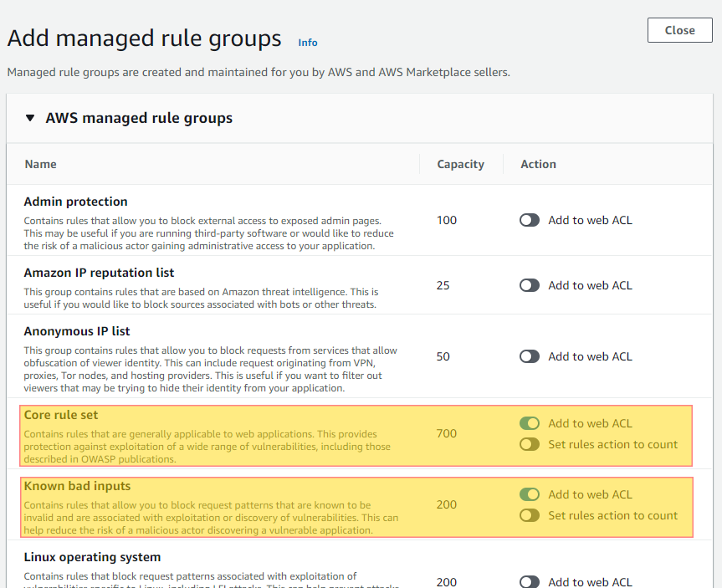Click the Capacity column header
This screenshot has width=722, height=588.
point(460,165)
